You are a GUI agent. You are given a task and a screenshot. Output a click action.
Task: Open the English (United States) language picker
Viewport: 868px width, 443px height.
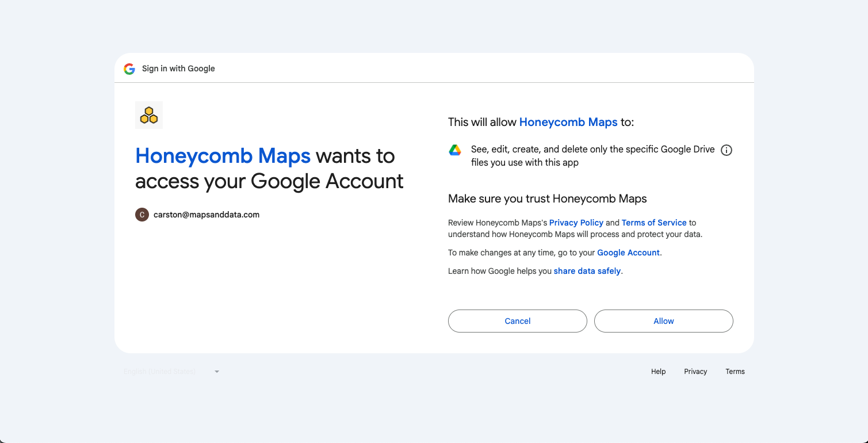click(158, 371)
